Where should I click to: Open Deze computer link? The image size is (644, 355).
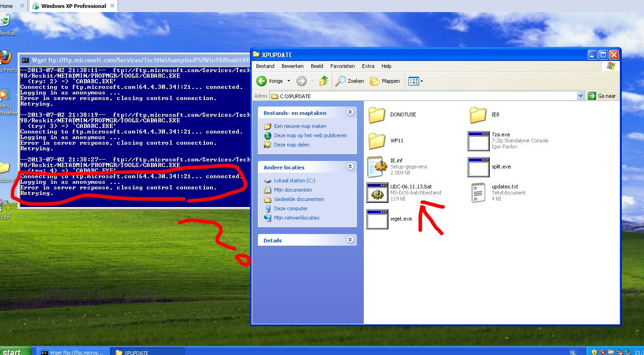[x=291, y=208]
